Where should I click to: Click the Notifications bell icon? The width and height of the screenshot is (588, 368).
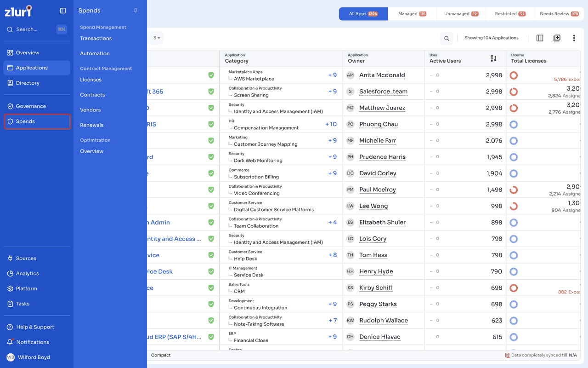coord(10,342)
